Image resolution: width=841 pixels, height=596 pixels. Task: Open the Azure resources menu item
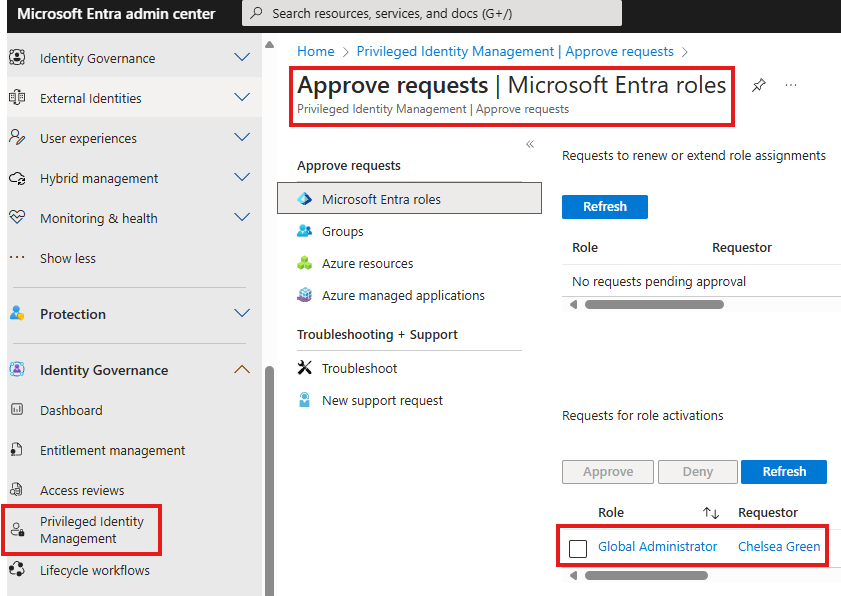367,263
